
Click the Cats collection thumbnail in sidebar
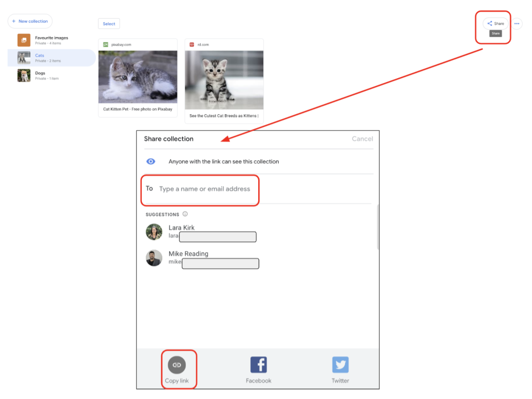point(24,58)
